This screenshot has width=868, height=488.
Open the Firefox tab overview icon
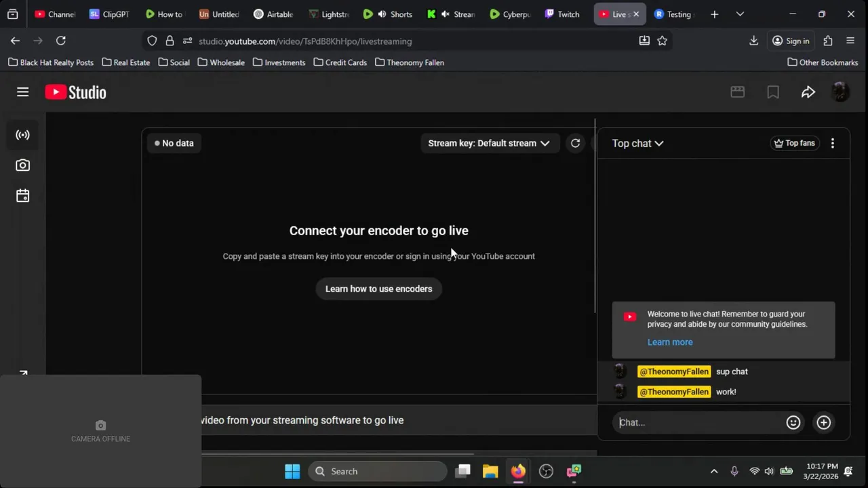coord(12,14)
